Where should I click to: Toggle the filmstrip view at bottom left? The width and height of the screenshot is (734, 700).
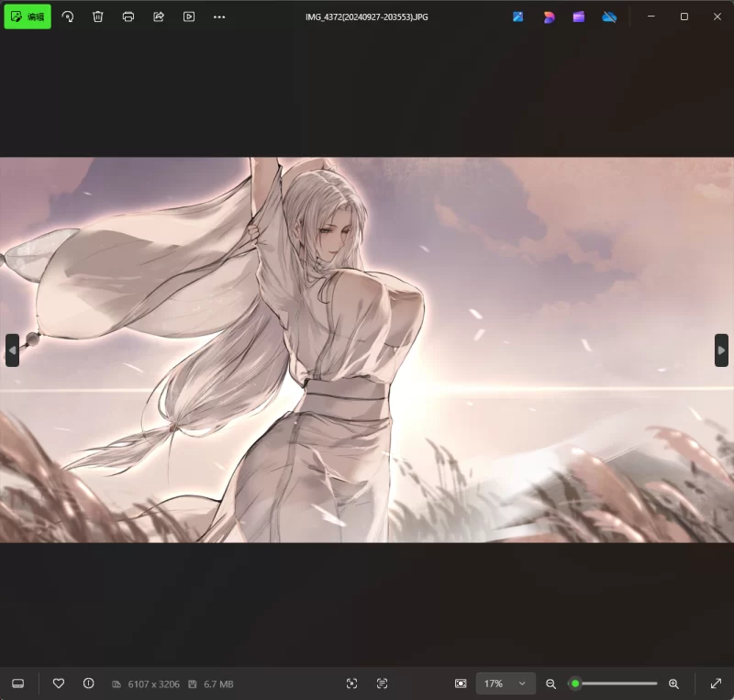[18, 683]
